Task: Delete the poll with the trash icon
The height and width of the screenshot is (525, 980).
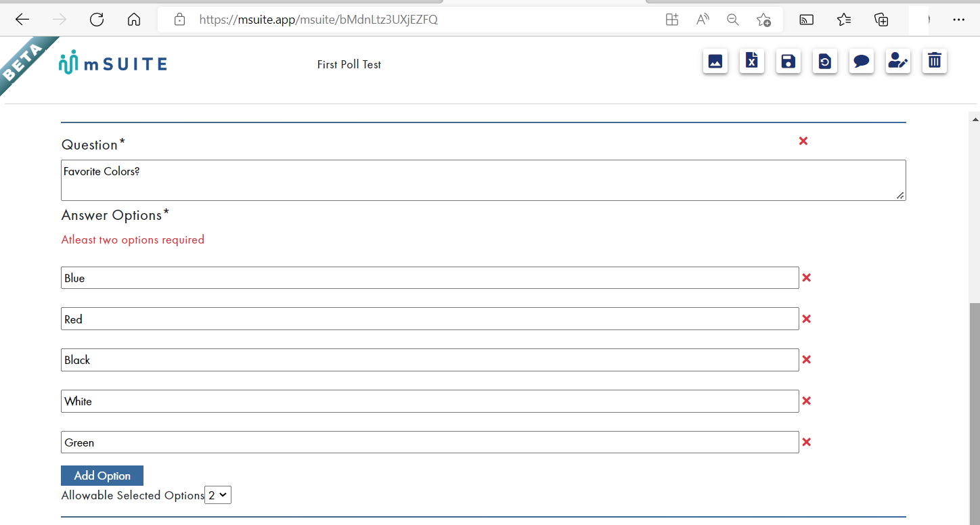Action: click(x=935, y=61)
